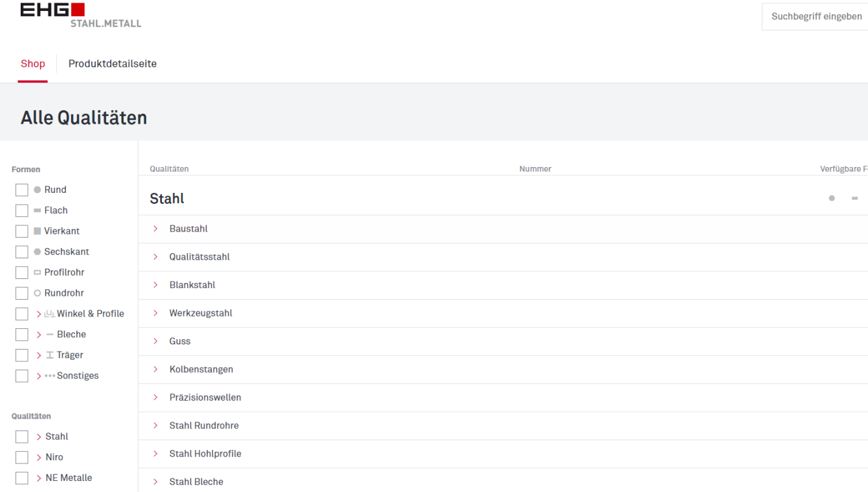868x492 pixels.
Task: Expand the Werkzeugstahl category chevron
Action: coord(155,313)
